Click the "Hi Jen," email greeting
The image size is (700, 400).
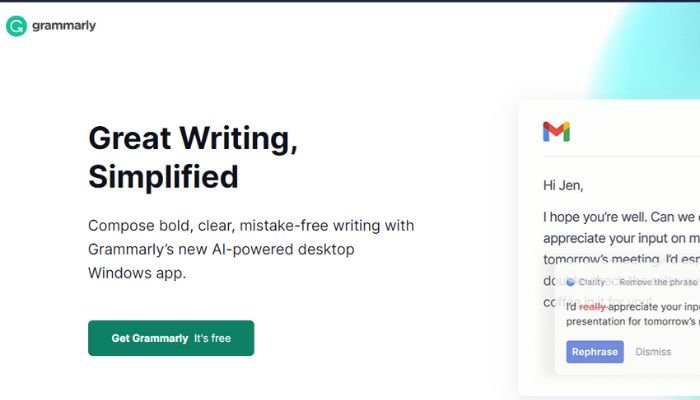pos(562,185)
